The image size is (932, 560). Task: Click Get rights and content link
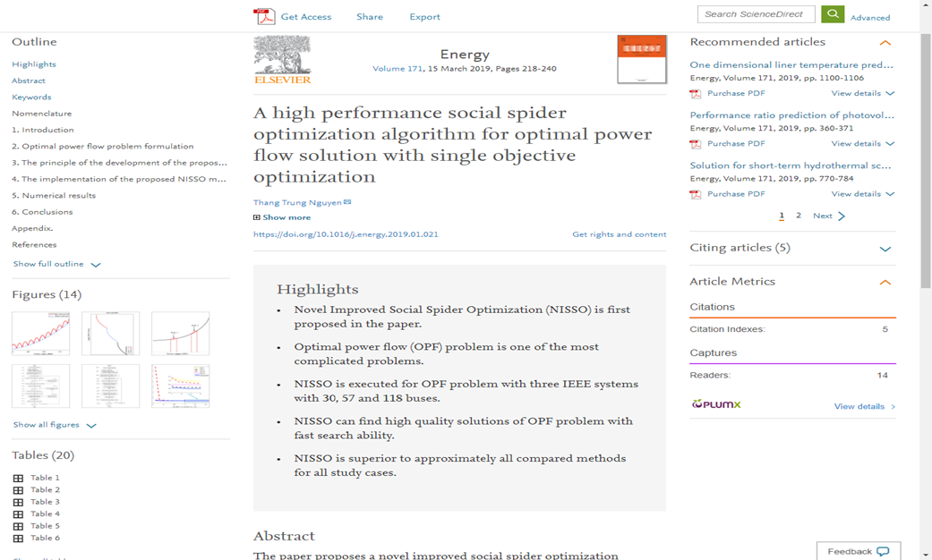[619, 234]
